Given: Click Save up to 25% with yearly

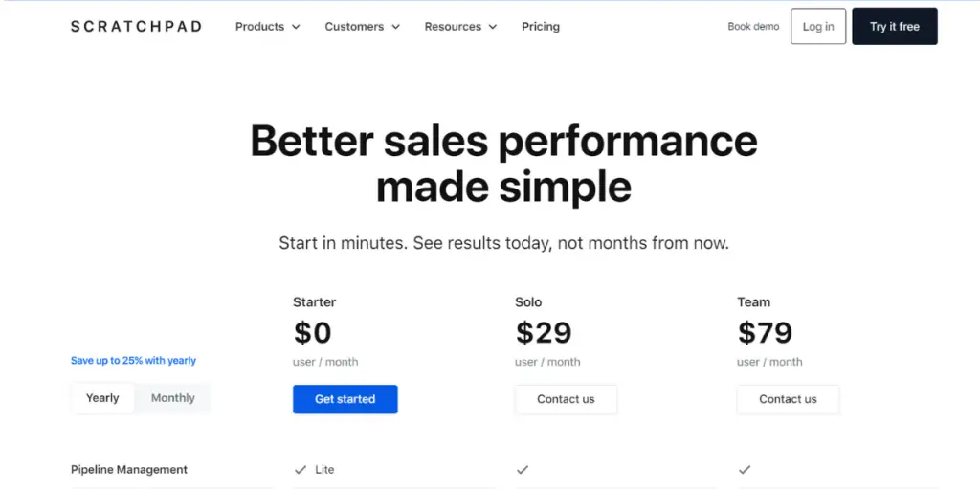Looking at the screenshot, I should point(133,360).
